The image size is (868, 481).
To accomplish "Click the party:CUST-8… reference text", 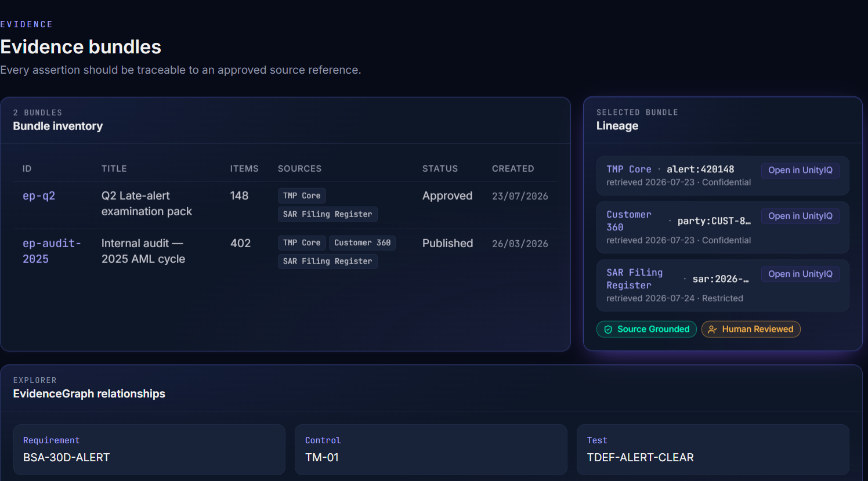I will [714, 221].
